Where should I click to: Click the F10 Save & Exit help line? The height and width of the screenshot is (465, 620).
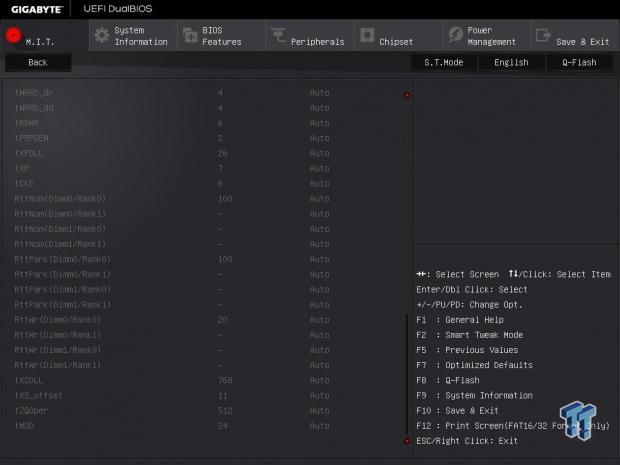click(x=457, y=411)
